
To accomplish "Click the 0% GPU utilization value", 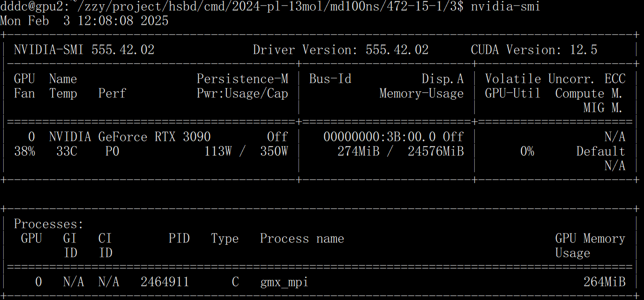I will (527, 152).
